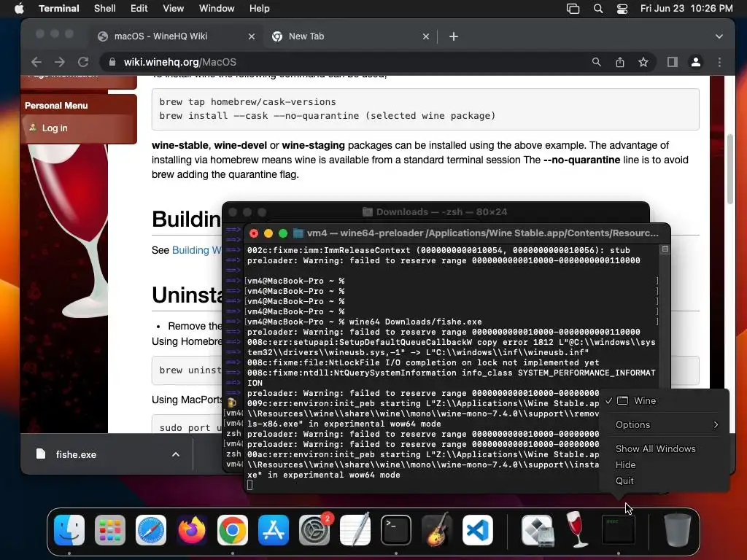Click the 'brew tap homebrew/cask-versions' code line
Screen dimensions: 747x560
click(x=248, y=102)
